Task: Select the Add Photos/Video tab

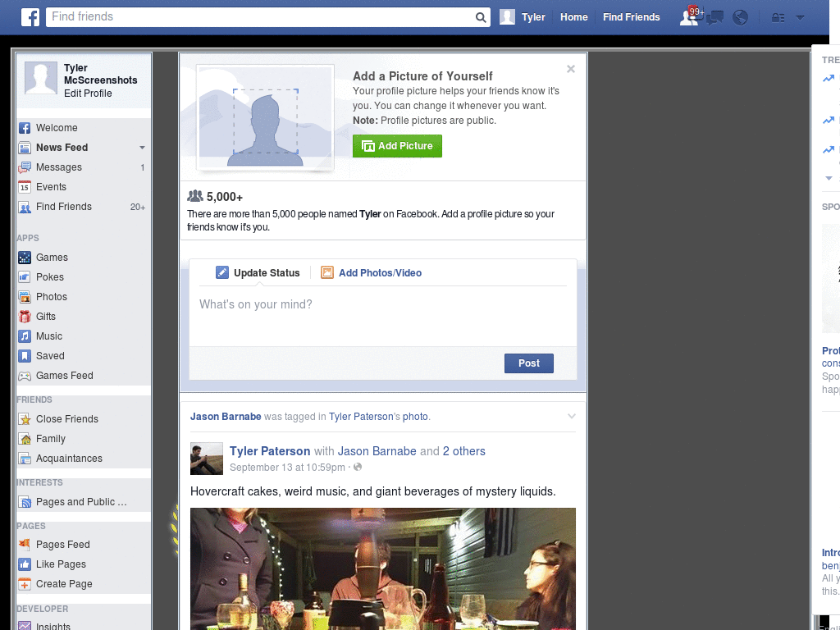Action: click(x=371, y=272)
